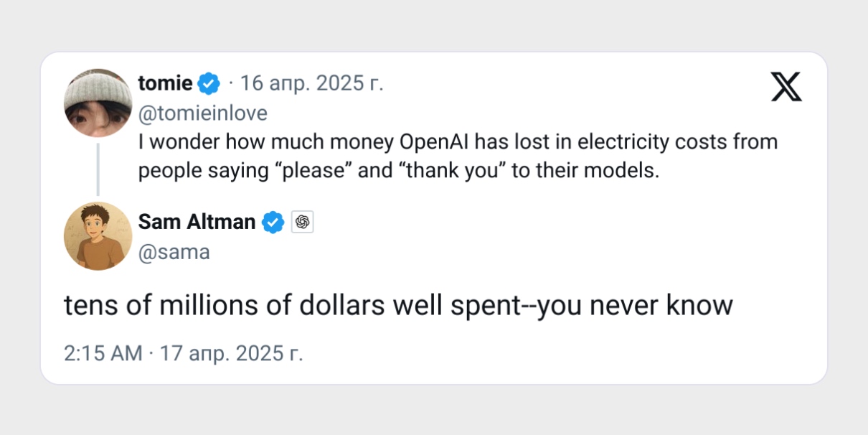
Task: Click the X logo in the top corner
Action: pos(786,87)
